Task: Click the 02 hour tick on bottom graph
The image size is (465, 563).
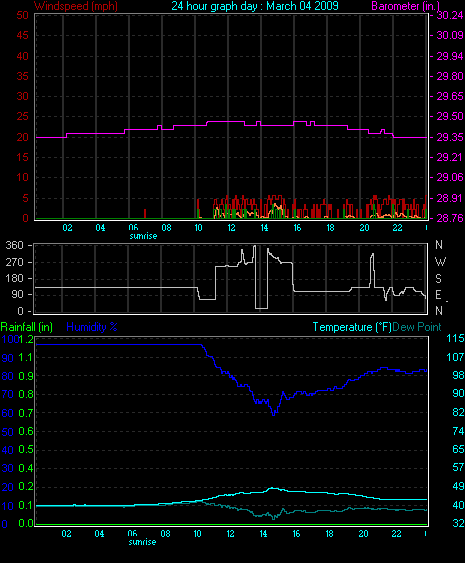Action: coord(66,534)
